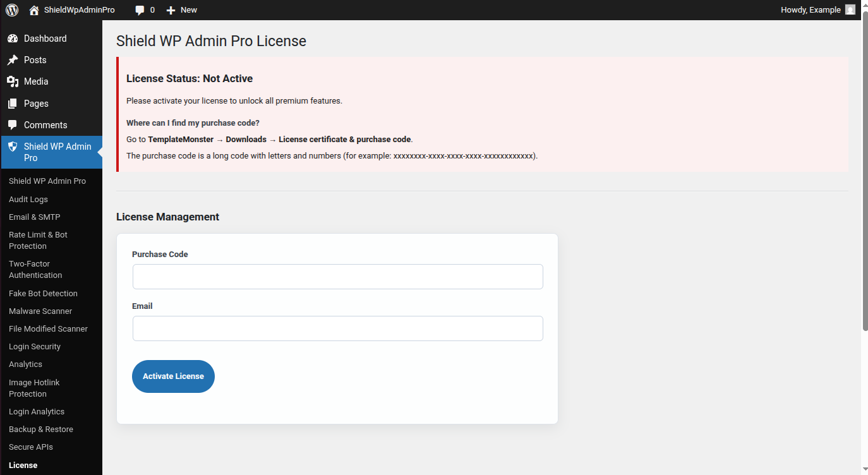Click the scrollbar down arrow
Screen dimensions: 868x475
(x=865, y=469)
